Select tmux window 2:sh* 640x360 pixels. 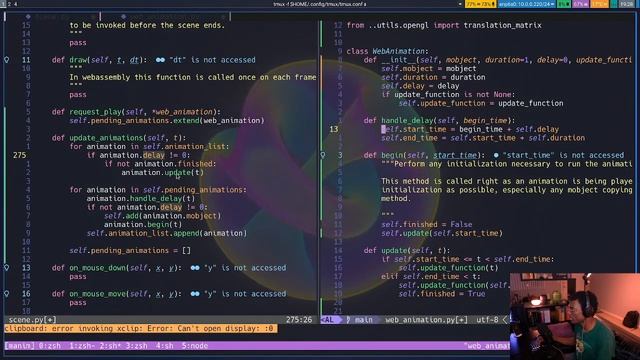[110, 346]
